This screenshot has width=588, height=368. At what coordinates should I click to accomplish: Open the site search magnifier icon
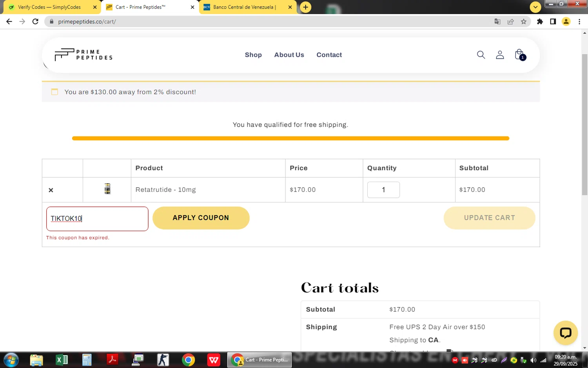(x=481, y=55)
